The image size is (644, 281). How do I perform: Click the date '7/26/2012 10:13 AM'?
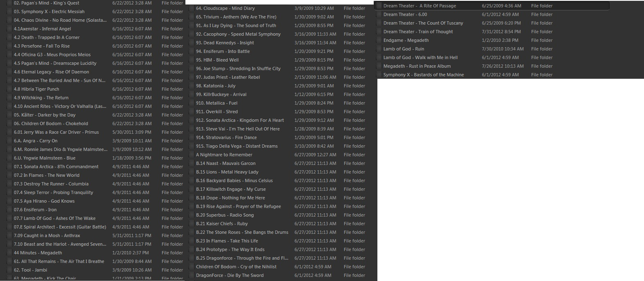503,66
